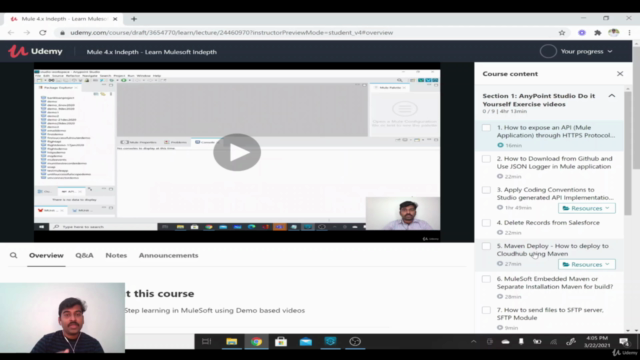Screen dimensions: 640x360
Task: Open lecture 1 How to expose an API
Action: point(556,131)
